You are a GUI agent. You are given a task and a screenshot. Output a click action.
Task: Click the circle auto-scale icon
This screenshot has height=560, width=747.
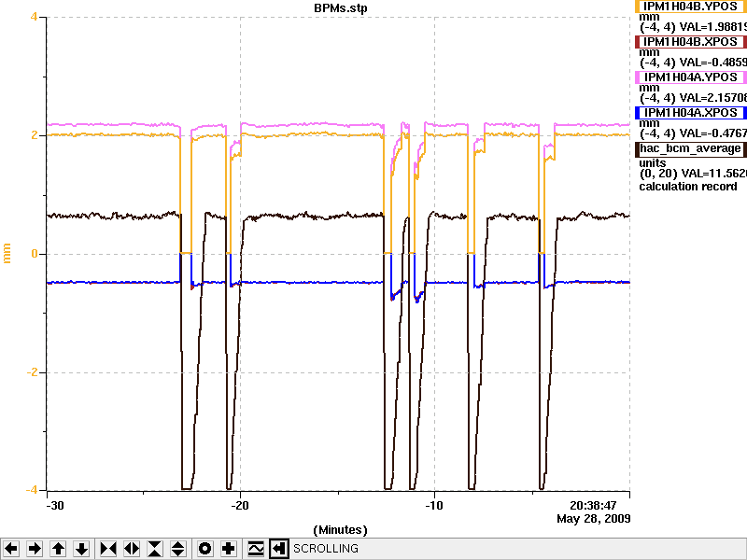click(x=205, y=549)
